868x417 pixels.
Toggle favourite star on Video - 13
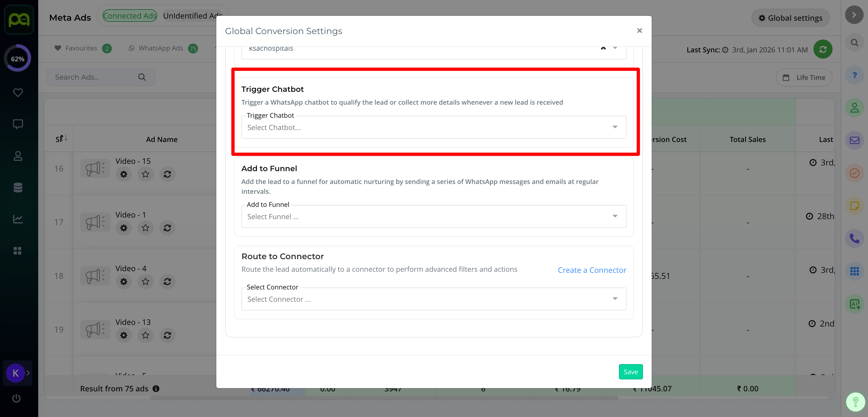(x=145, y=335)
